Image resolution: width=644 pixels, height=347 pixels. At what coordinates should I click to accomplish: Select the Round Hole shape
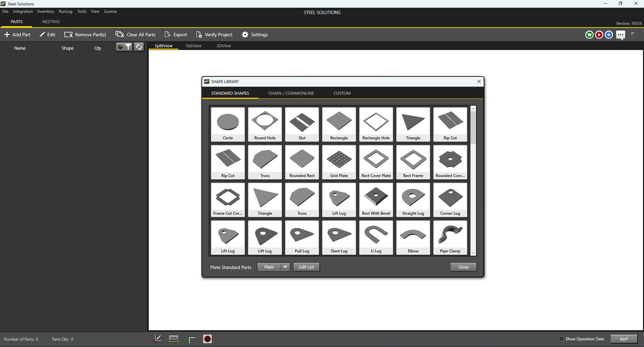pyautogui.click(x=265, y=124)
